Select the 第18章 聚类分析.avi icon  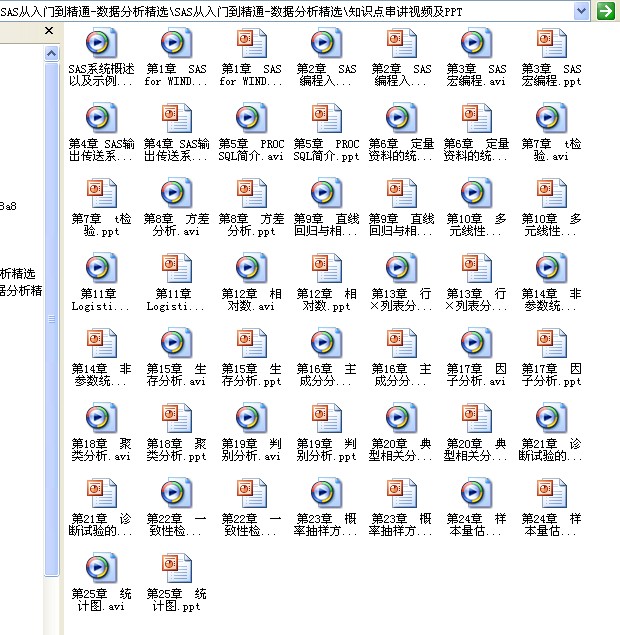tap(101, 417)
